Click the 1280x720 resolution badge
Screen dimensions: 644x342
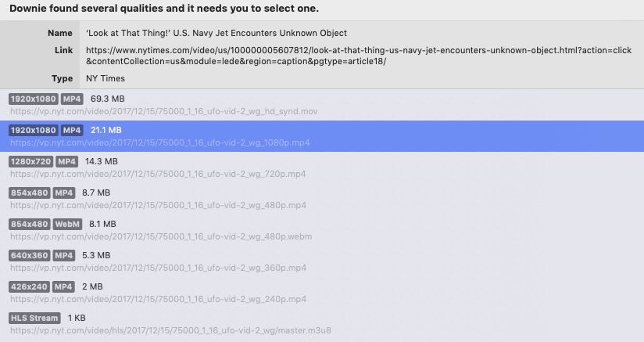[31, 161]
